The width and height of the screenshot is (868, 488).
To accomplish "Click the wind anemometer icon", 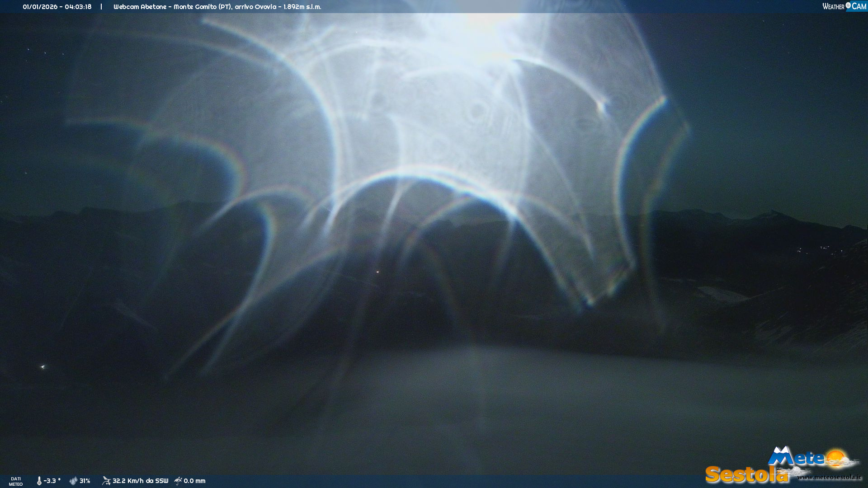I will point(106,481).
